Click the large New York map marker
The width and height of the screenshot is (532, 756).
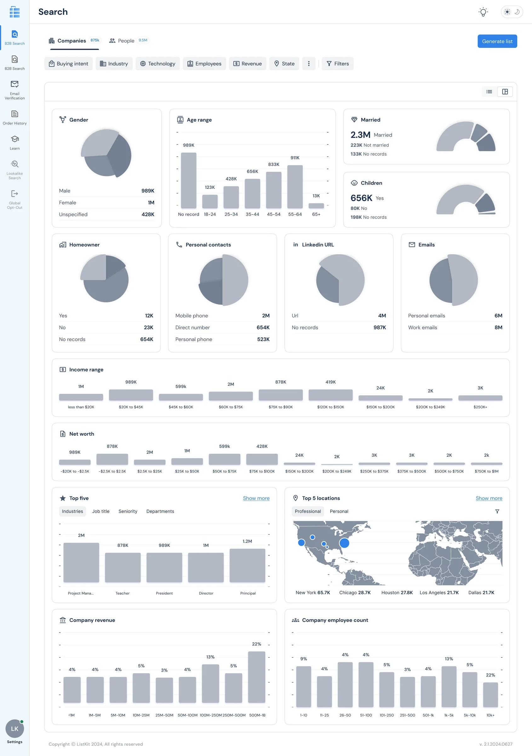pos(344,543)
